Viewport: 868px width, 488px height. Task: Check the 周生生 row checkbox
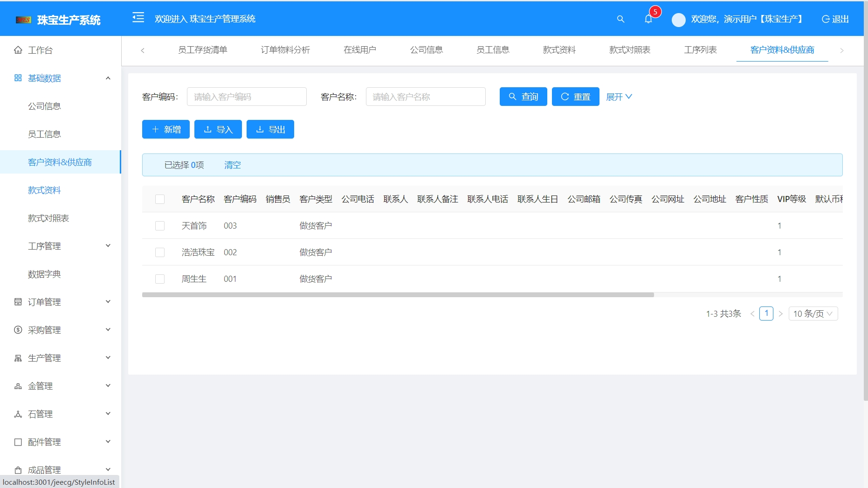pos(160,279)
